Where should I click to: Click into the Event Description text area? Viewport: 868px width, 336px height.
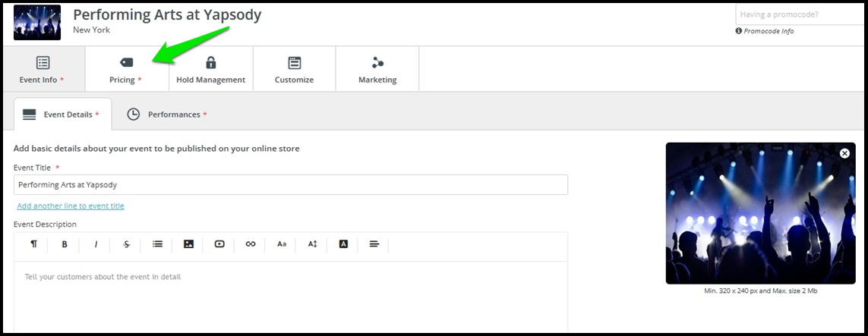[x=291, y=297]
